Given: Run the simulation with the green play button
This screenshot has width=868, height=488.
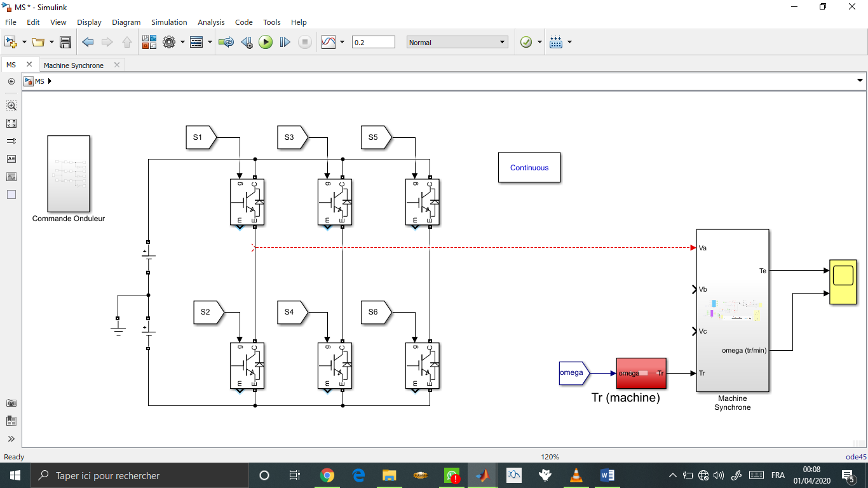Looking at the screenshot, I should [266, 43].
